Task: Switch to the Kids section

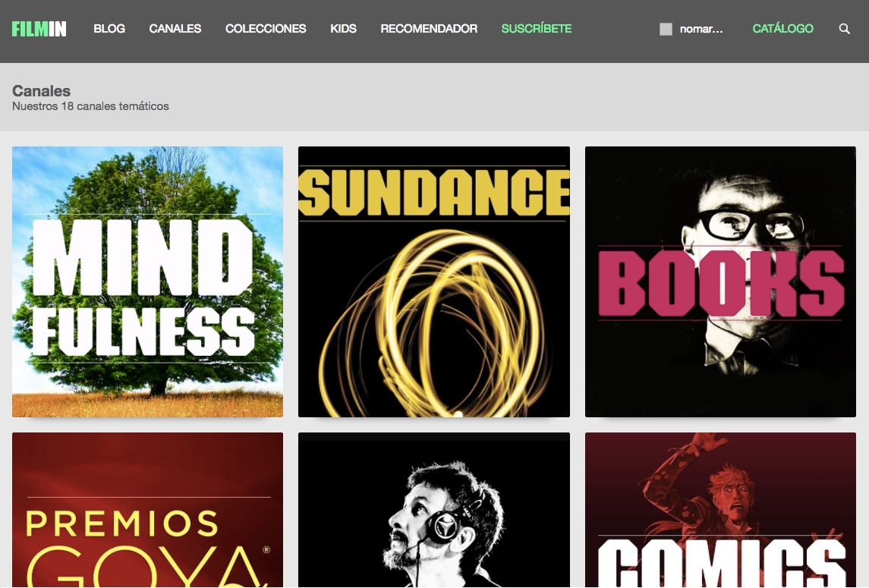Action: [x=343, y=29]
